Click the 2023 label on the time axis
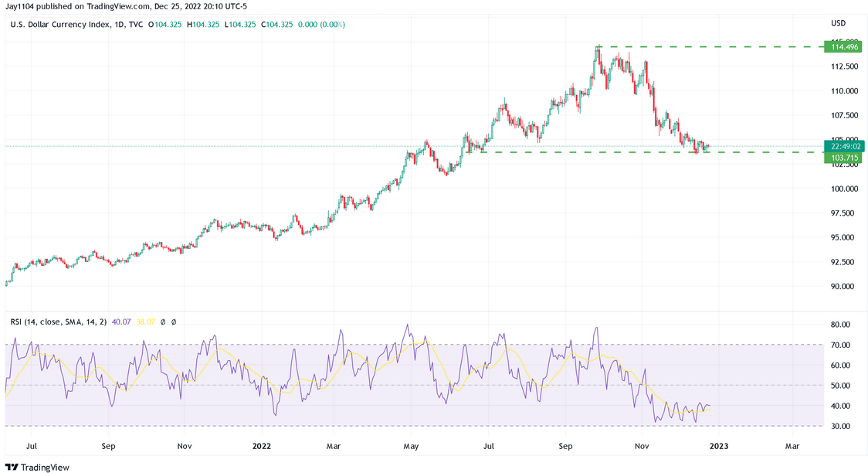The image size is (868, 473). click(x=720, y=446)
